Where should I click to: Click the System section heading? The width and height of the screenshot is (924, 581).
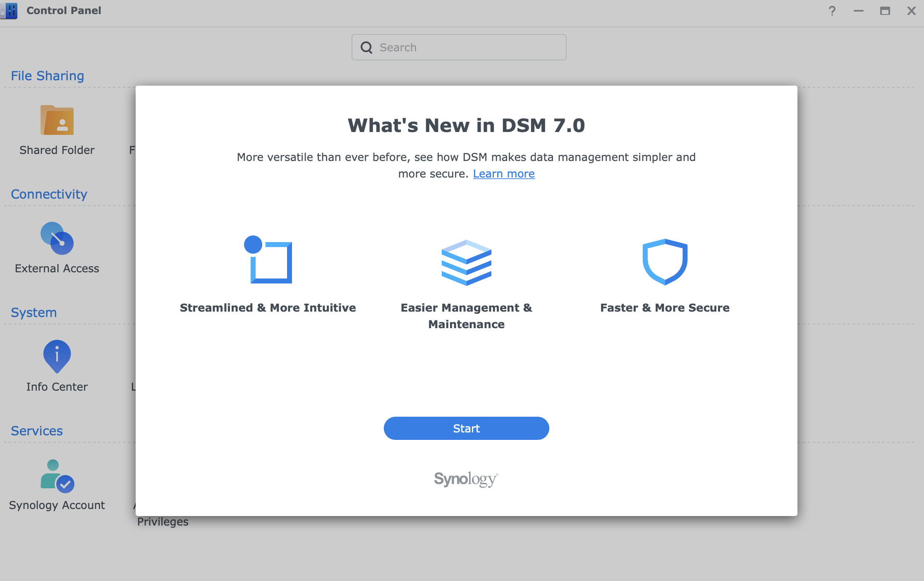click(34, 312)
